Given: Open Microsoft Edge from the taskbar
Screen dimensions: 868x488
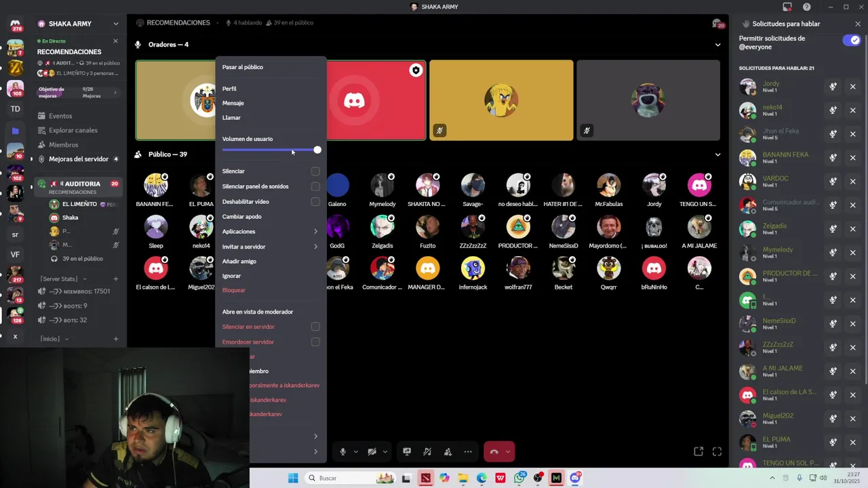Looking at the screenshot, I should click(481, 478).
